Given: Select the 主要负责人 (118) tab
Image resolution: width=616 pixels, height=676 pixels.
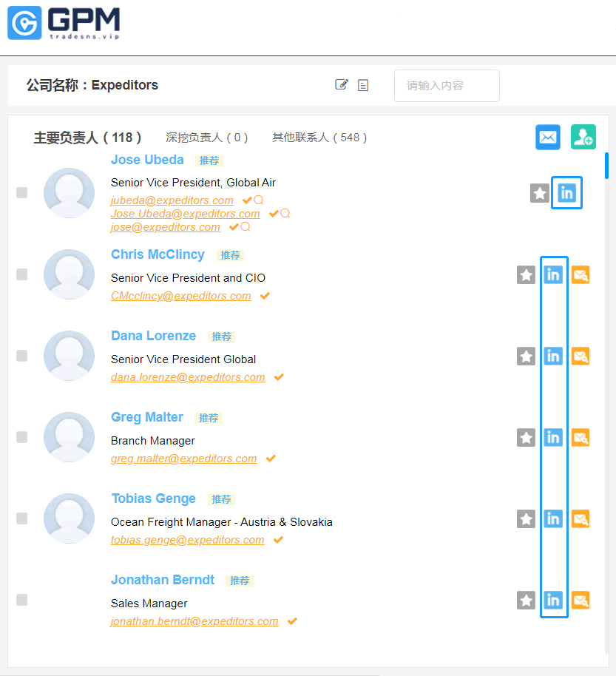Looking at the screenshot, I should coord(87,138).
